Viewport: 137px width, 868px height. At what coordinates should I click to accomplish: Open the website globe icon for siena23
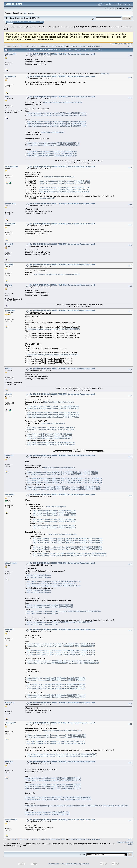click(10, 410)
